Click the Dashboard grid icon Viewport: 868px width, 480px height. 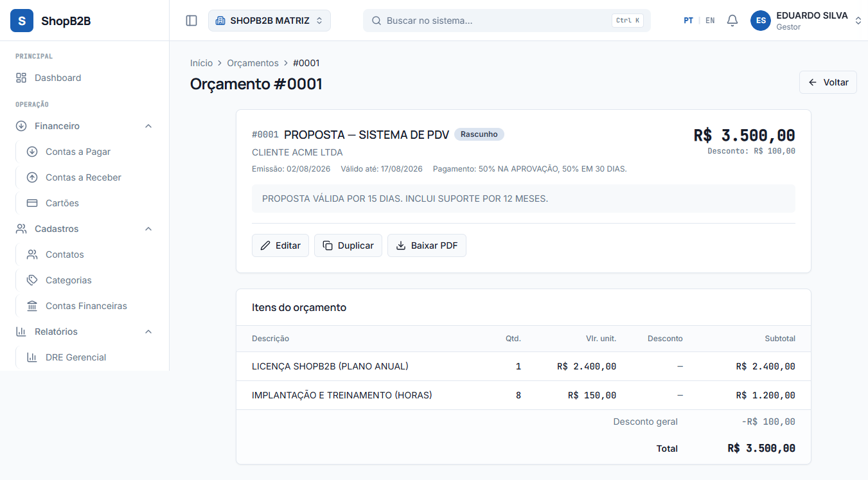[21, 78]
